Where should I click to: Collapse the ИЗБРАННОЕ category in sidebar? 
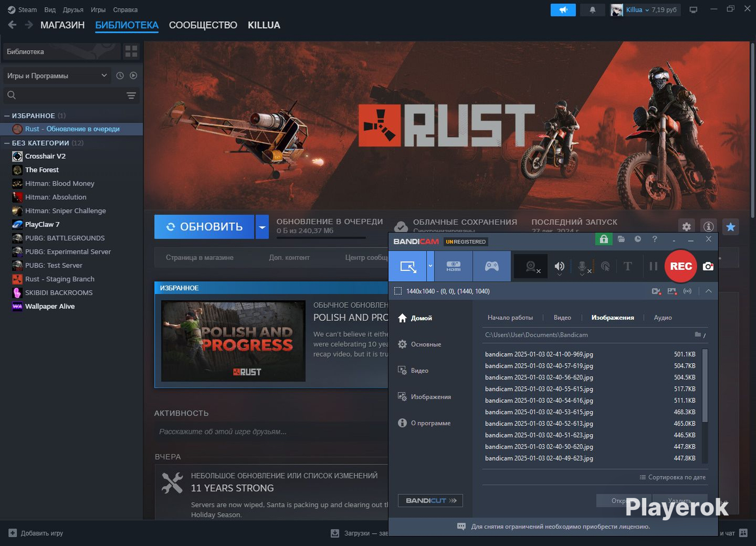tap(7, 116)
